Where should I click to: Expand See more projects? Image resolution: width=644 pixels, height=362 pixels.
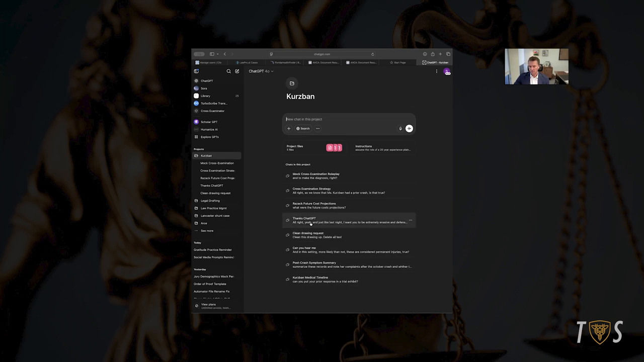click(x=217, y=231)
